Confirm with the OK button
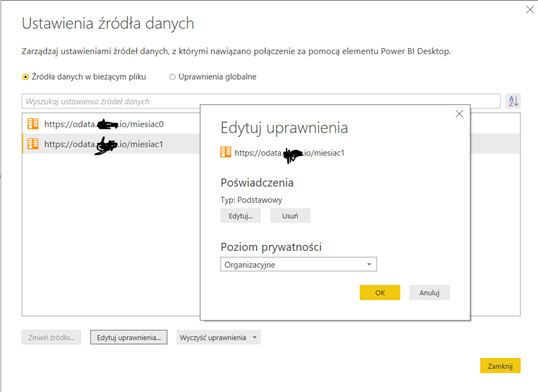 (x=380, y=292)
